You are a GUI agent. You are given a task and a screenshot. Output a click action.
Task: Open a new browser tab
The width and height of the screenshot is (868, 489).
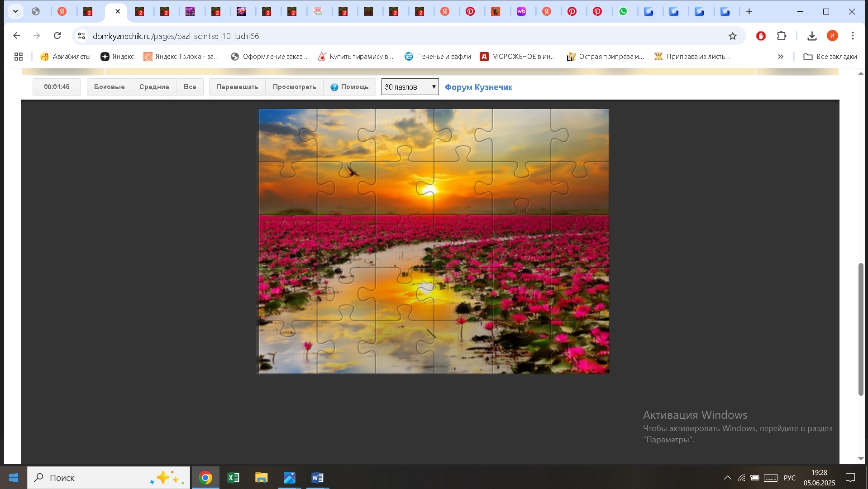coord(749,11)
